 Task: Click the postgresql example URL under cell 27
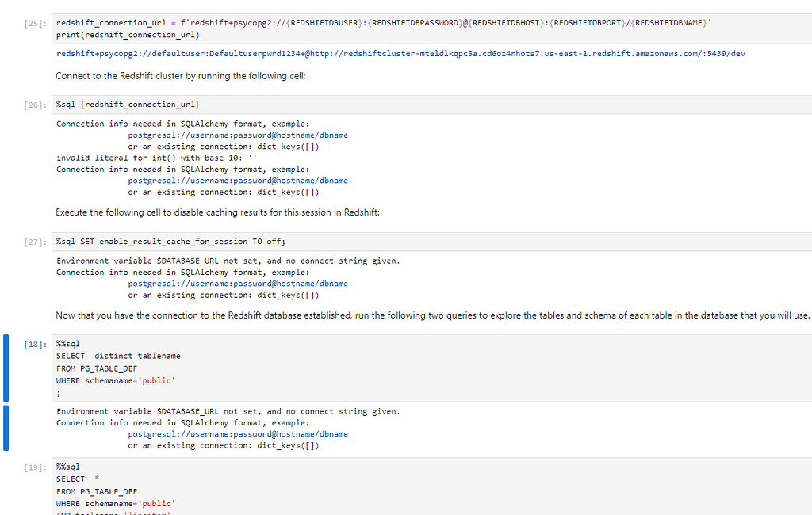(238, 284)
